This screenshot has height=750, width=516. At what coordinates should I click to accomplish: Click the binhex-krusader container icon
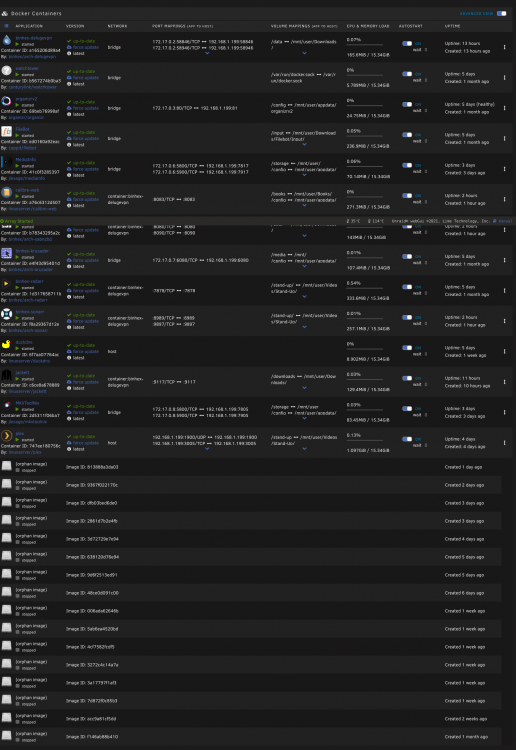(7, 253)
